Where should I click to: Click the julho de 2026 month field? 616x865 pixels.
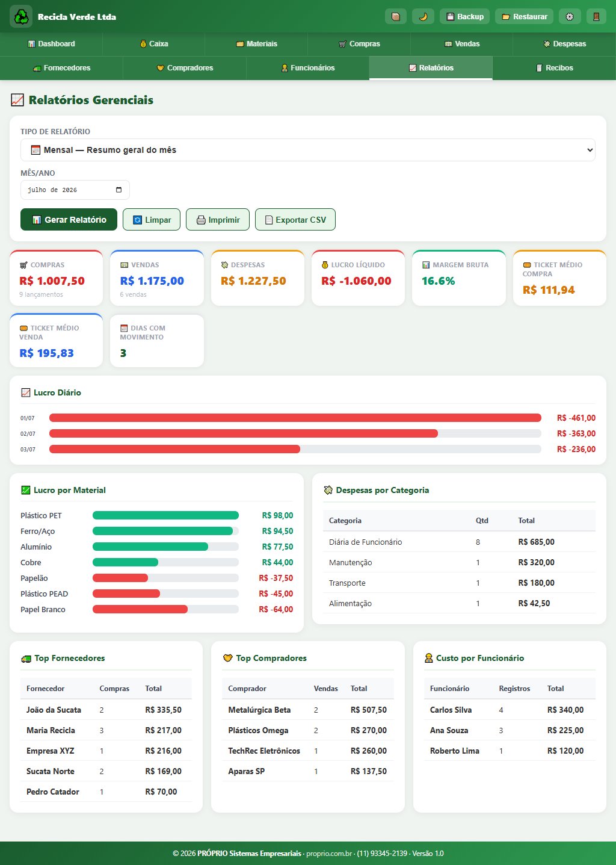[x=75, y=190]
